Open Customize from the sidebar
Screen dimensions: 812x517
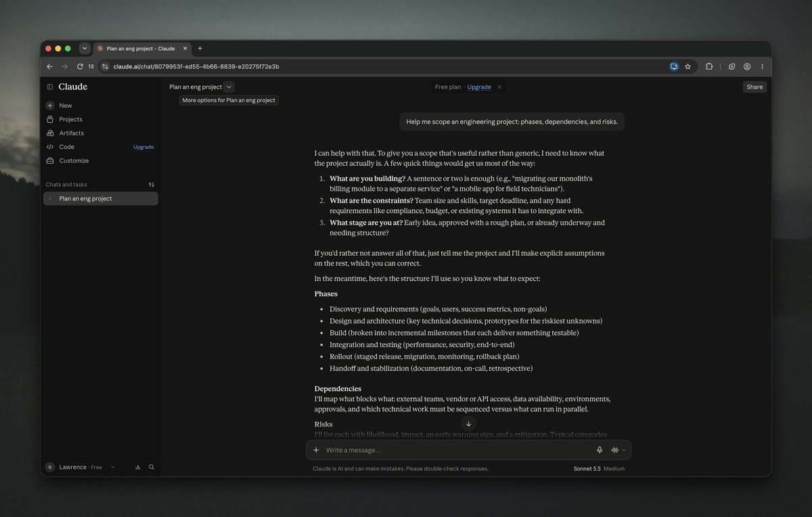click(74, 160)
